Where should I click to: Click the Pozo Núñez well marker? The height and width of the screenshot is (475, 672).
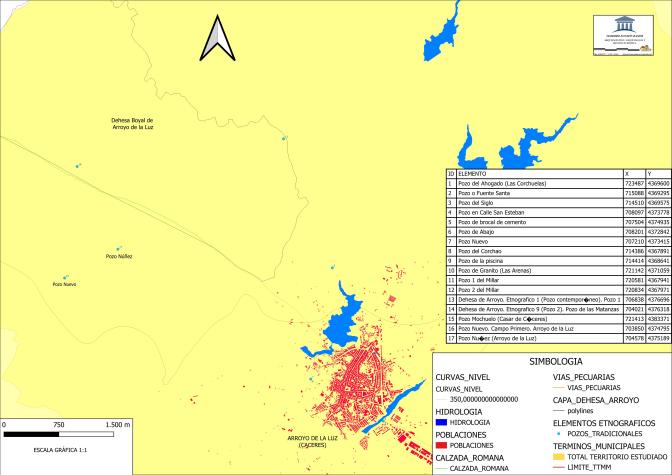click(x=119, y=248)
